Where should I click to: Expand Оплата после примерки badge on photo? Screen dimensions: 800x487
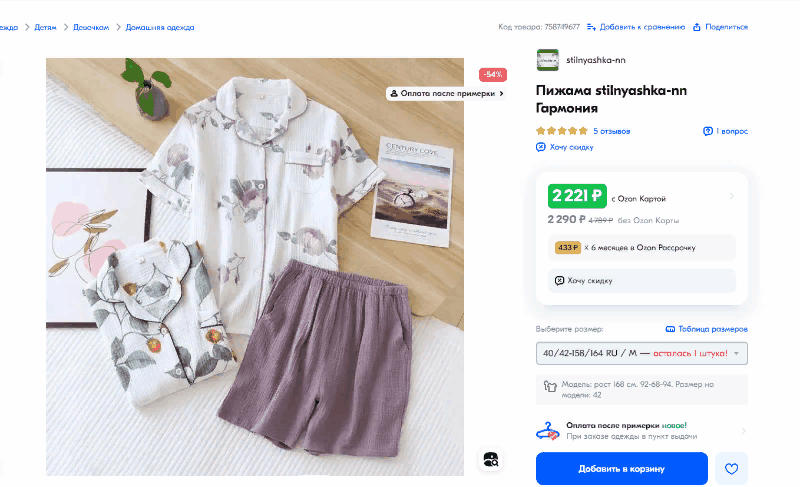[447, 93]
